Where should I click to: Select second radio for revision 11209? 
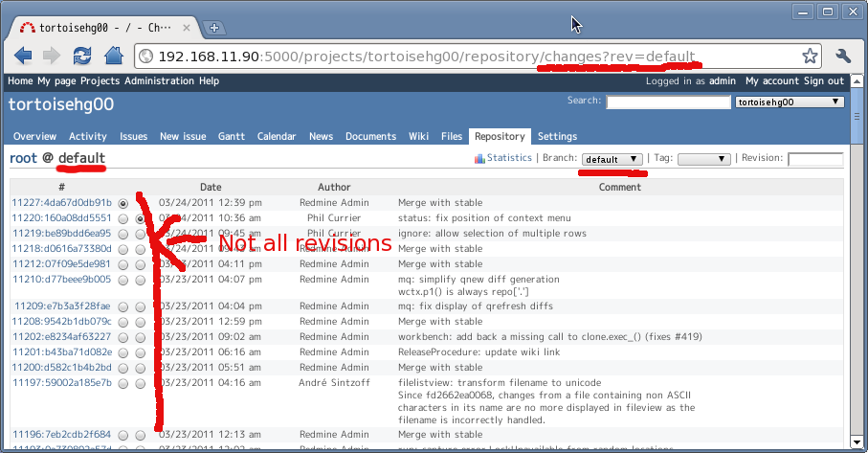[140, 306]
